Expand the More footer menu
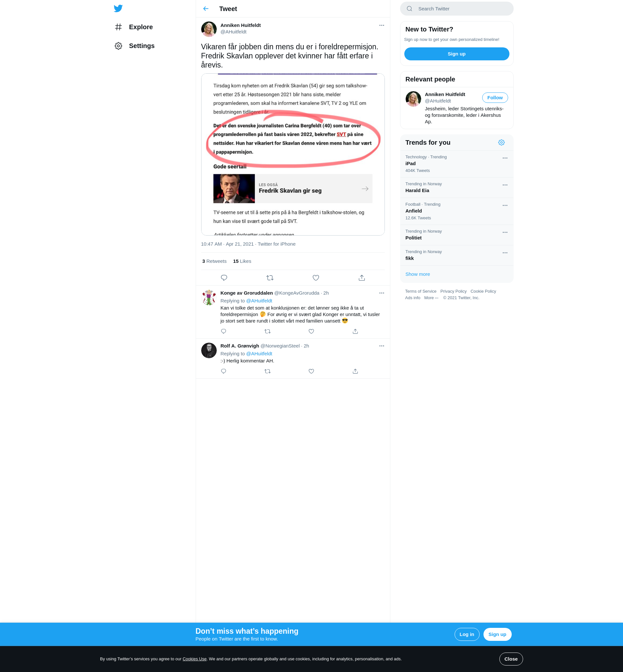The height and width of the screenshot is (672, 623). 431,298
